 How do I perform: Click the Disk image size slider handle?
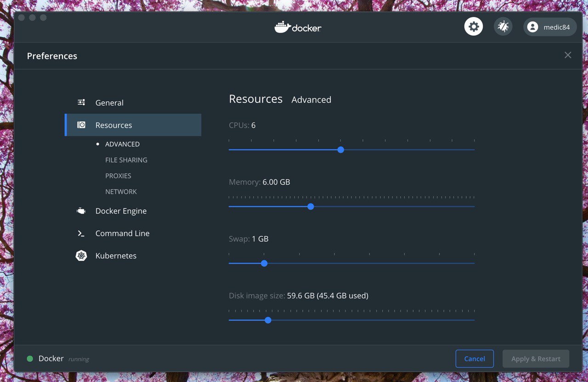[x=268, y=320]
